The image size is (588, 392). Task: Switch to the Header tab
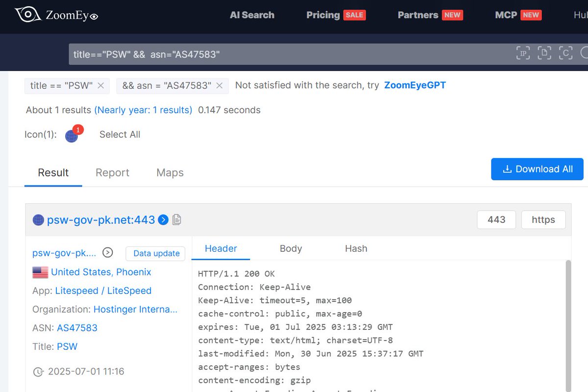click(x=221, y=249)
